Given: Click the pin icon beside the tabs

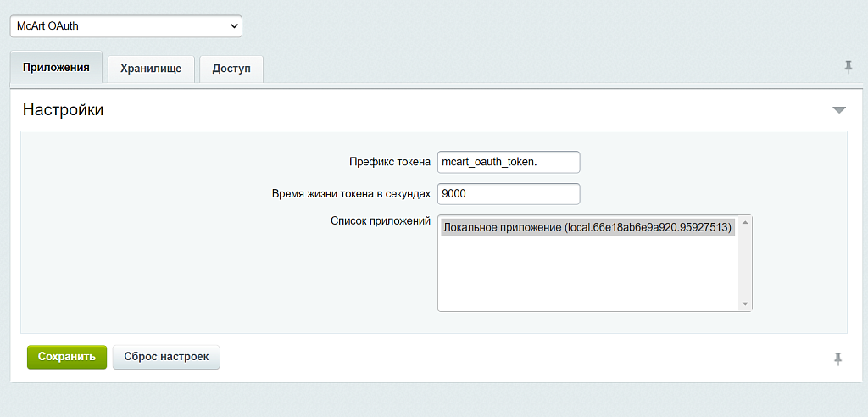Looking at the screenshot, I should point(848,68).
